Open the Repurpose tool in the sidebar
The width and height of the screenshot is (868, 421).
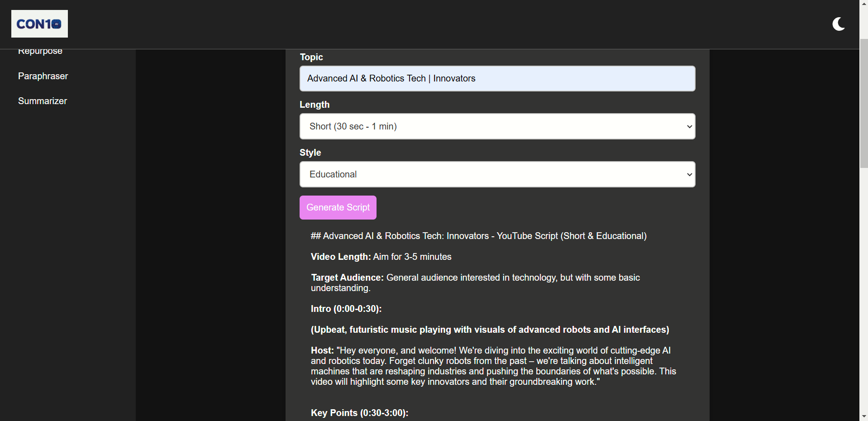[x=40, y=52]
